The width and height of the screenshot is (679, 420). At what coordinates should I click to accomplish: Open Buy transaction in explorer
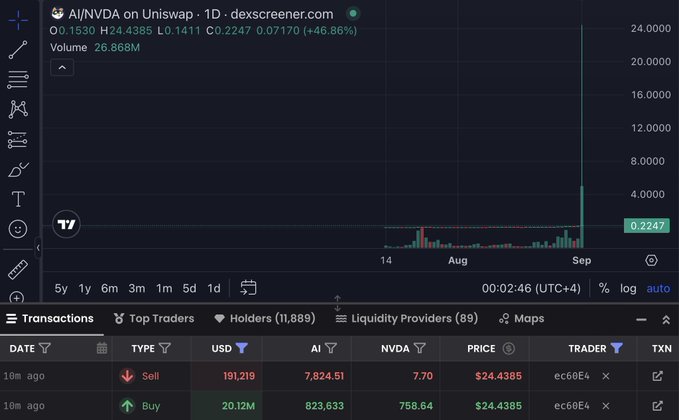click(657, 406)
